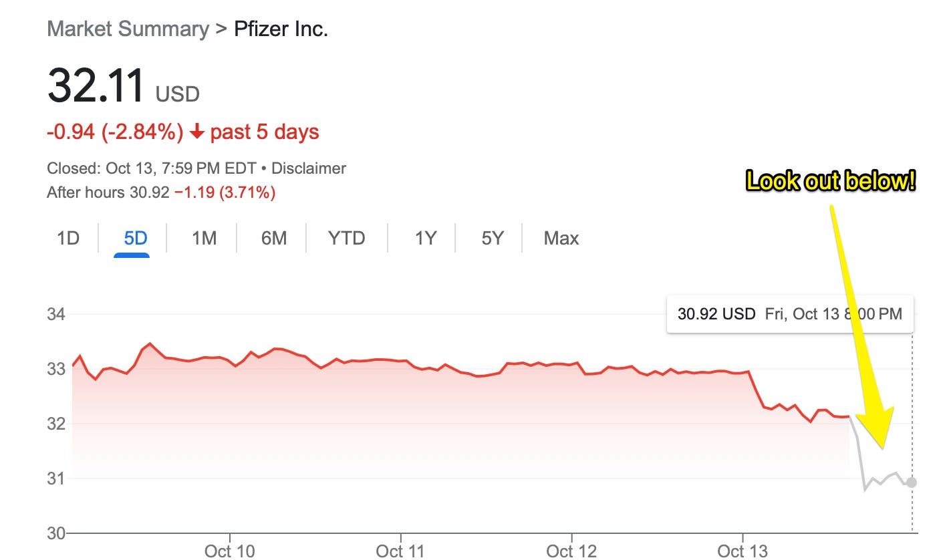Click the Market Summary breadcrumb link
The height and width of the screenshot is (560, 945).
pyautogui.click(x=128, y=29)
